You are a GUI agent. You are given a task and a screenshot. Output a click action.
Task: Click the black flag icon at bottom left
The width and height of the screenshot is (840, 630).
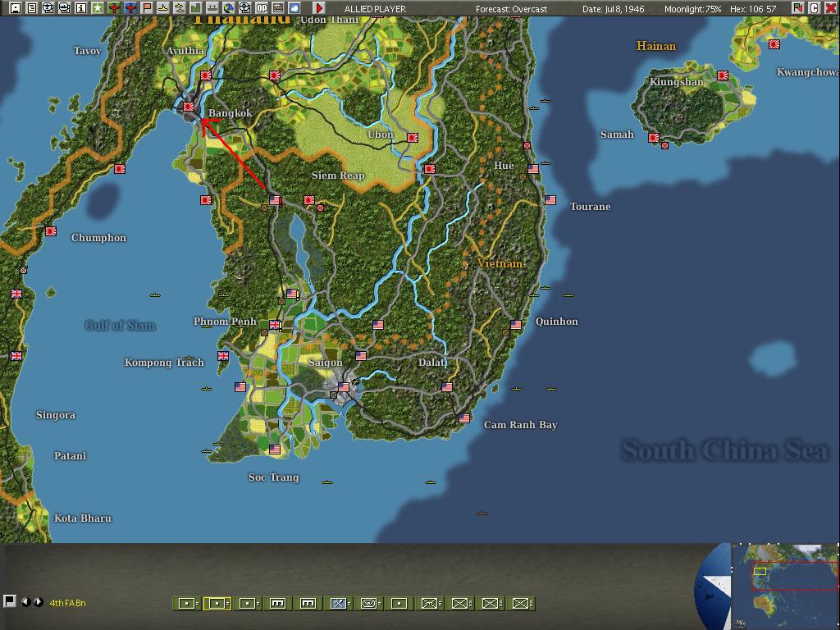[8, 601]
